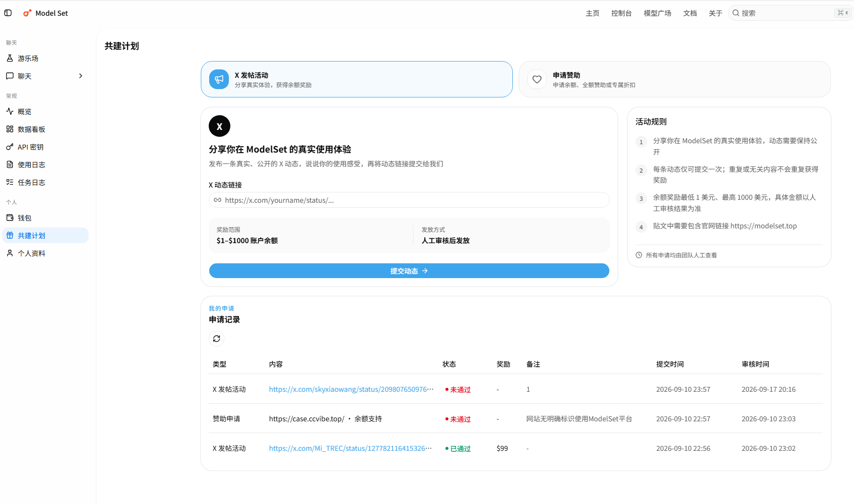The width and height of the screenshot is (854, 504).
Task: Click the megaphone icon on X 发帖活动 card
Action: (x=219, y=79)
